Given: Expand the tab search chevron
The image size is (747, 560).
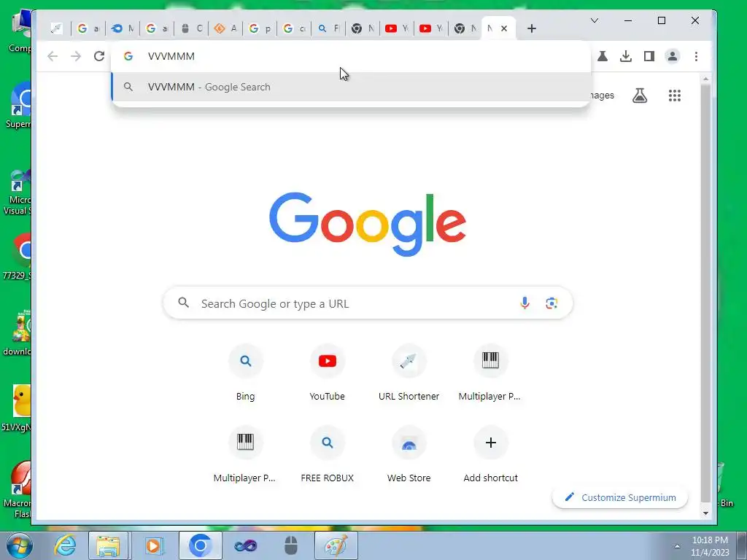Looking at the screenshot, I should pos(595,20).
